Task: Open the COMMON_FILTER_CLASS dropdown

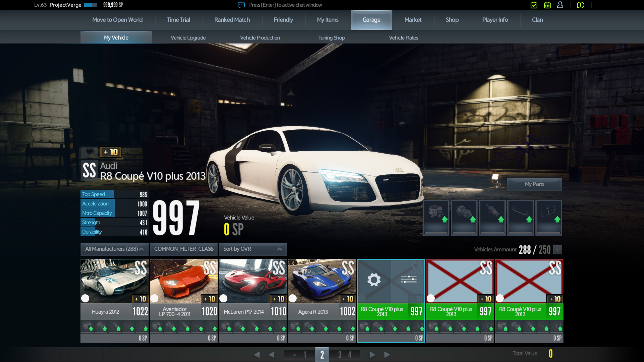Action: pos(184,249)
